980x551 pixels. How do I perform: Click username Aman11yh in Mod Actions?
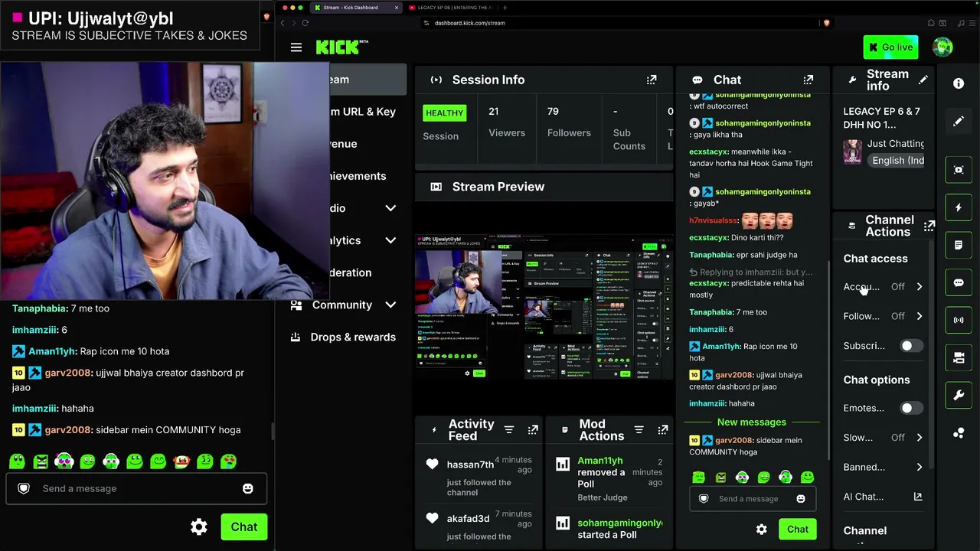pos(600,461)
